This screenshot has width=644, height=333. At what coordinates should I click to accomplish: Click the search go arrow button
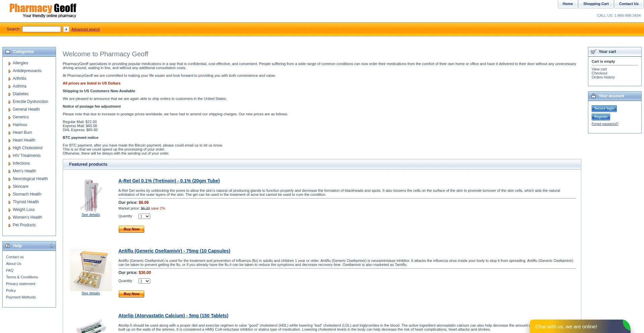coord(66,29)
